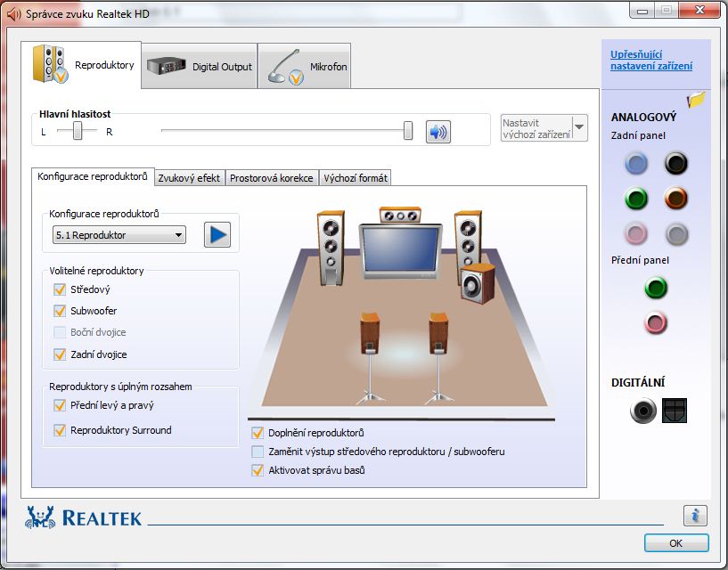
Task: Enable Zaměnit výstup středového reproduktoru option
Action: (x=258, y=452)
